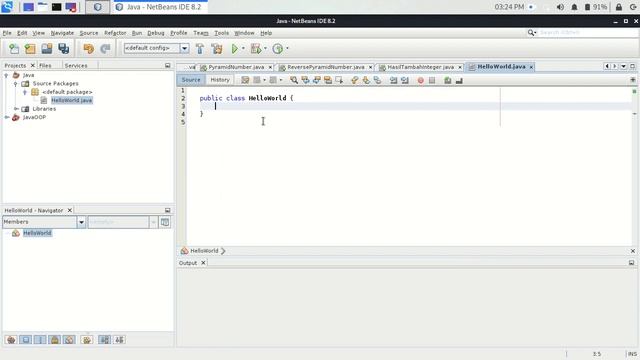Switch to the Files tab
This screenshot has height=360, width=640.
45,65
